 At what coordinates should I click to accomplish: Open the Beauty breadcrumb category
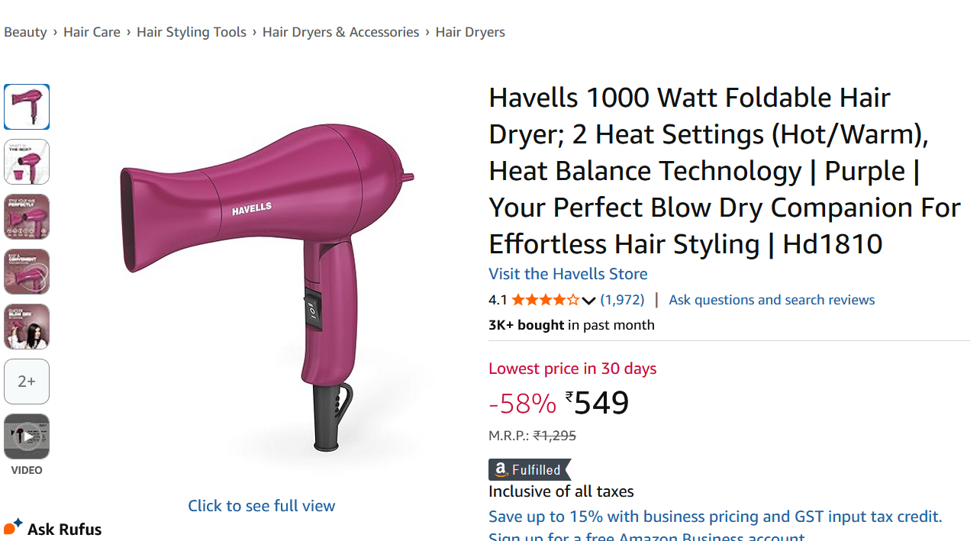25,32
